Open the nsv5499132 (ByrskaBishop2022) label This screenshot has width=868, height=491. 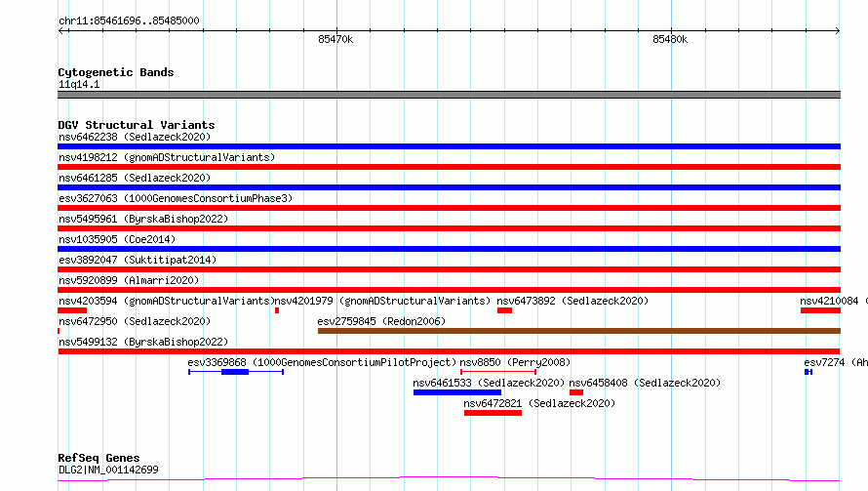(x=143, y=342)
